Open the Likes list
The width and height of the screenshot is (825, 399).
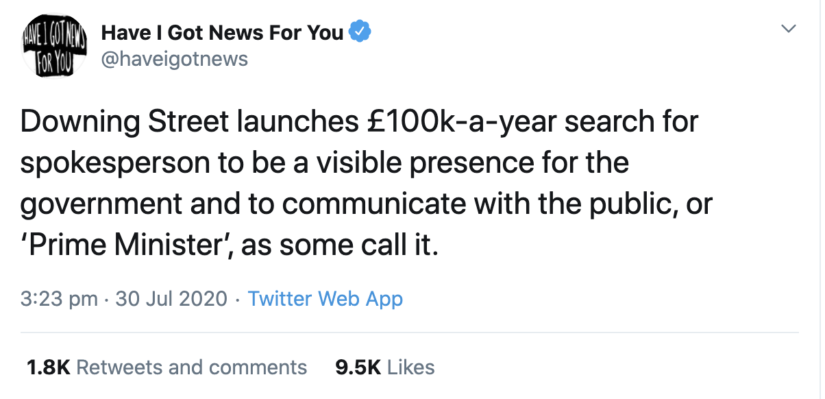coord(411,367)
